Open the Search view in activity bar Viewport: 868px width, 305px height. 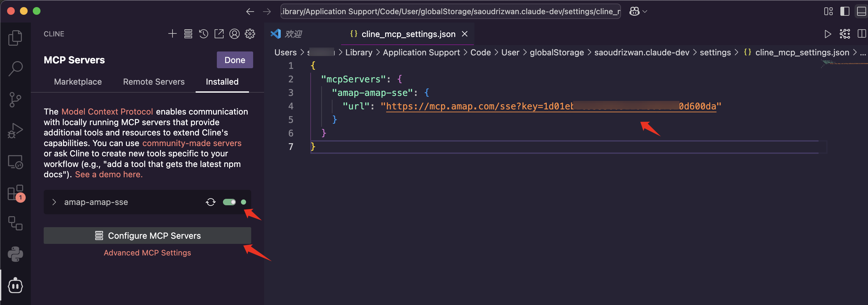[15, 69]
